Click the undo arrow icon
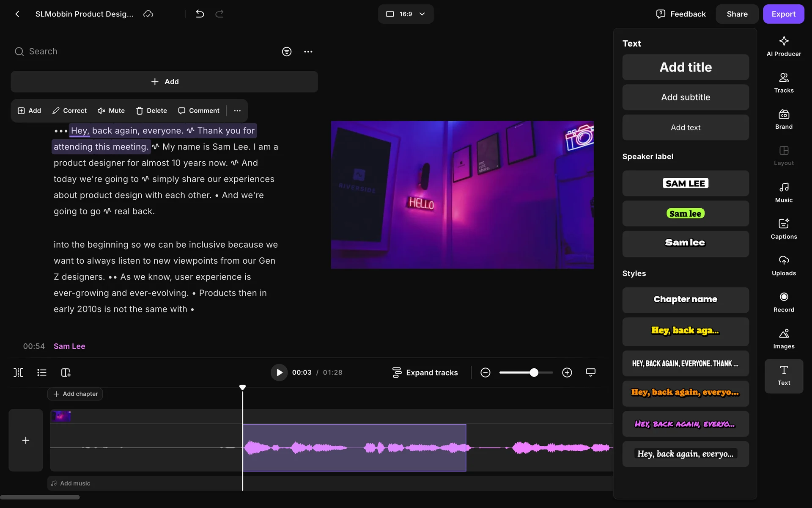Viewport: 812px width, 508px height. (200, 14)
